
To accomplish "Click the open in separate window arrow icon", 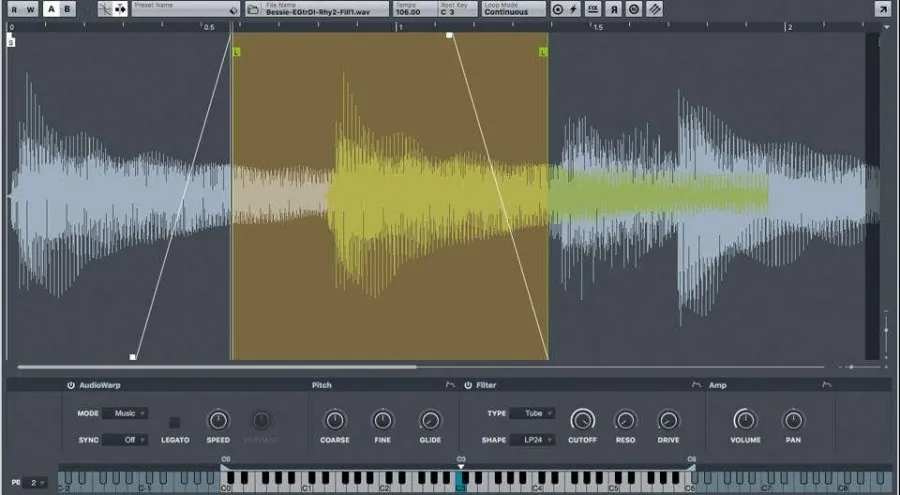I will click(881, 9).
